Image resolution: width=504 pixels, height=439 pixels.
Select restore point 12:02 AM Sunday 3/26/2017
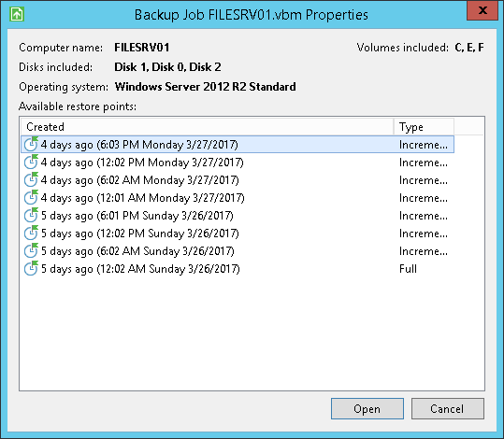pyautogui.click(x=238, y=269)
